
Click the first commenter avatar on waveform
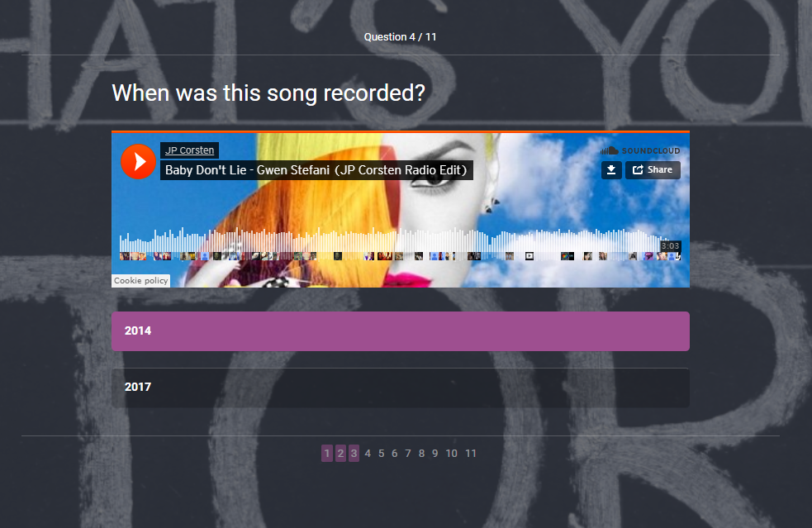click(x=123, y=256)
